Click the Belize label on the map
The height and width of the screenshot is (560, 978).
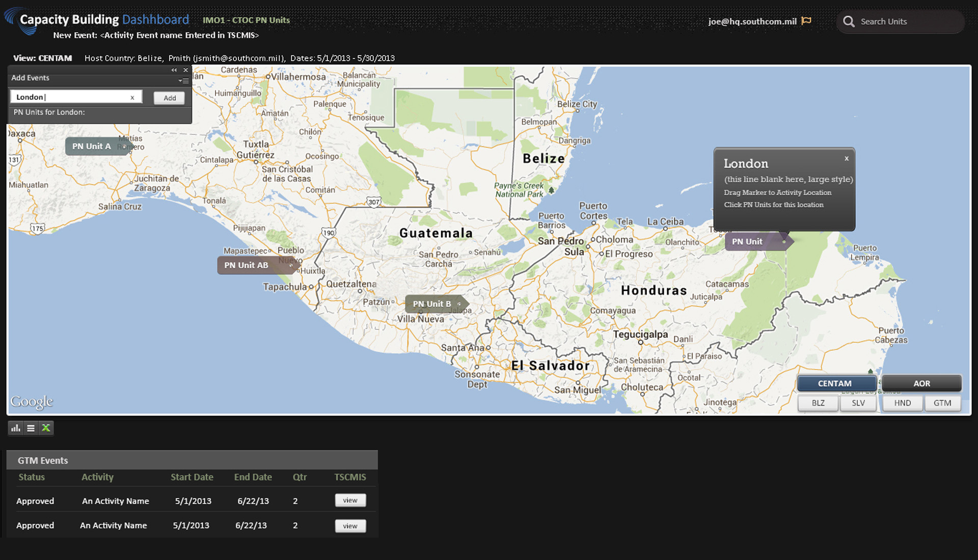tap(544, 158)
